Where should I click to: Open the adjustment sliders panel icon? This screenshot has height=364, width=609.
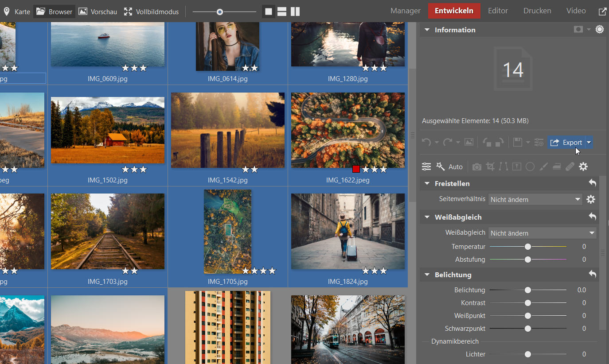[x=426, y=167]
